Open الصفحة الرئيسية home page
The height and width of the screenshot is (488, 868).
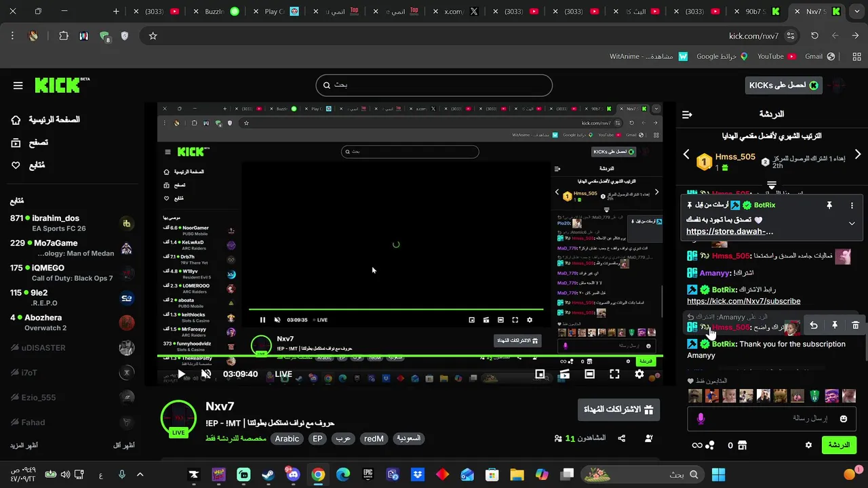pos(46,120)
